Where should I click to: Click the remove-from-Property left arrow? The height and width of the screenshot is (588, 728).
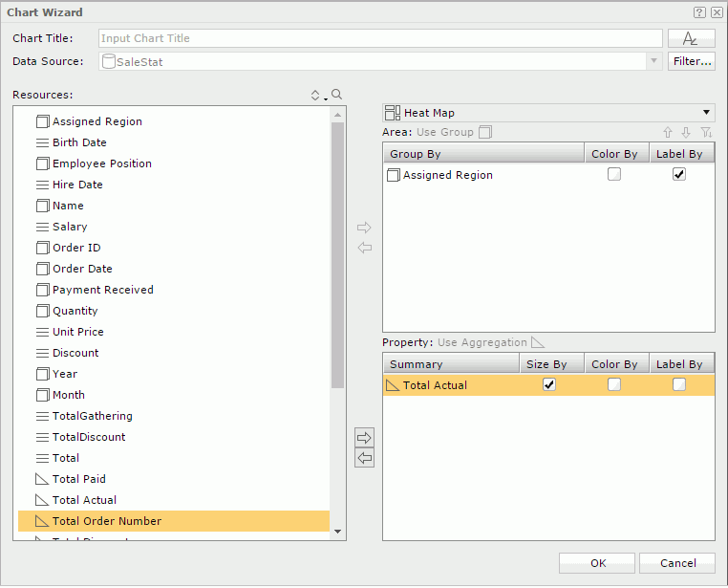pos(364,458)
